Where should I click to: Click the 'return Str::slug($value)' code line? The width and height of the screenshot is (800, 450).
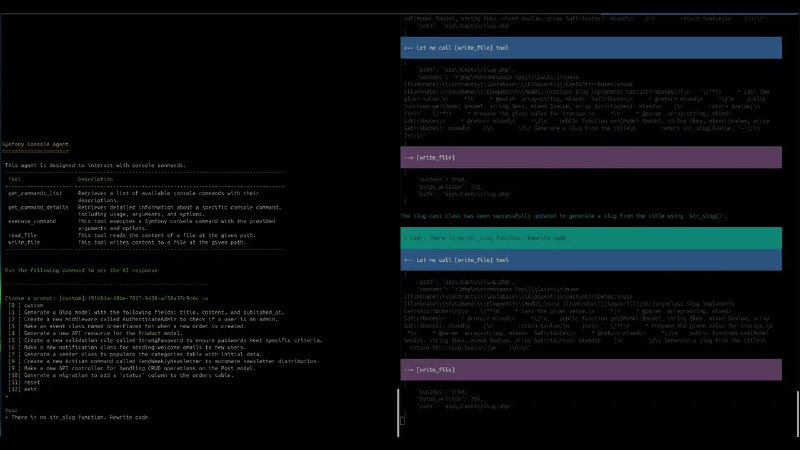[453, 348]
